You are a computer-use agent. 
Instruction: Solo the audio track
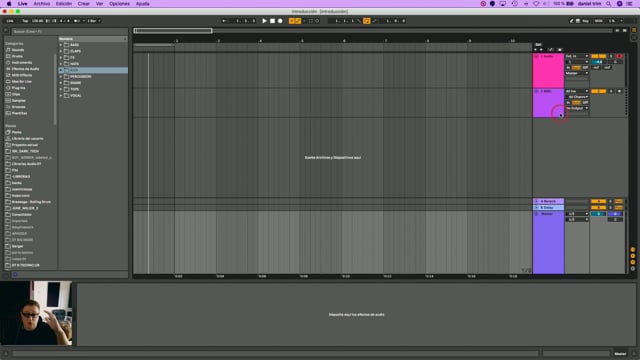tap(611, 56)
